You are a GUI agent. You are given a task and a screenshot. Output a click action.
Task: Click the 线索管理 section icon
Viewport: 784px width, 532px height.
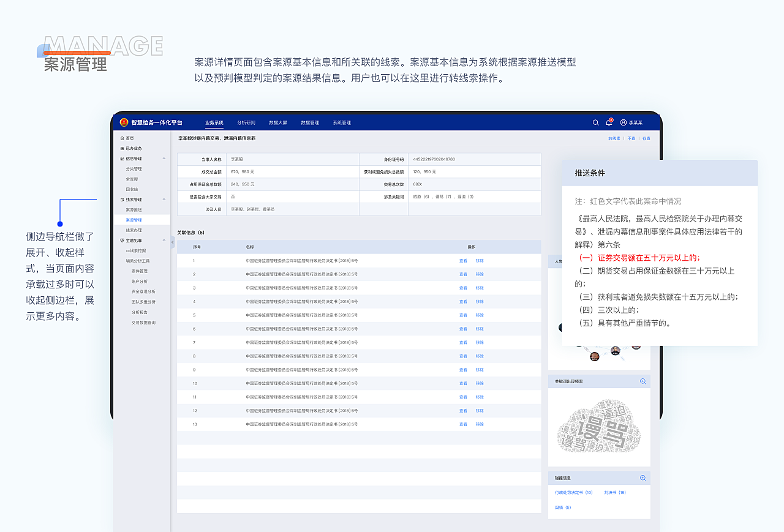pos(122,200)
